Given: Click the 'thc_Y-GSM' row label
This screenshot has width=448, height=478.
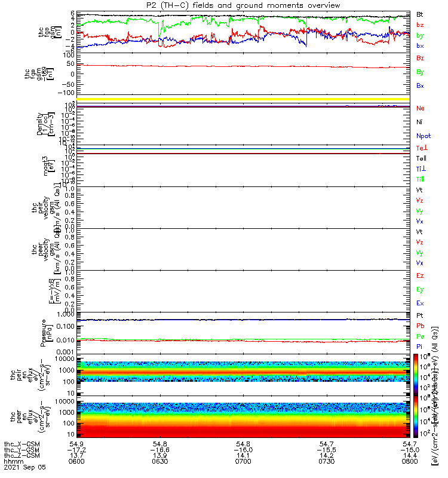Looking at the screenshot, I should [22, 450].
